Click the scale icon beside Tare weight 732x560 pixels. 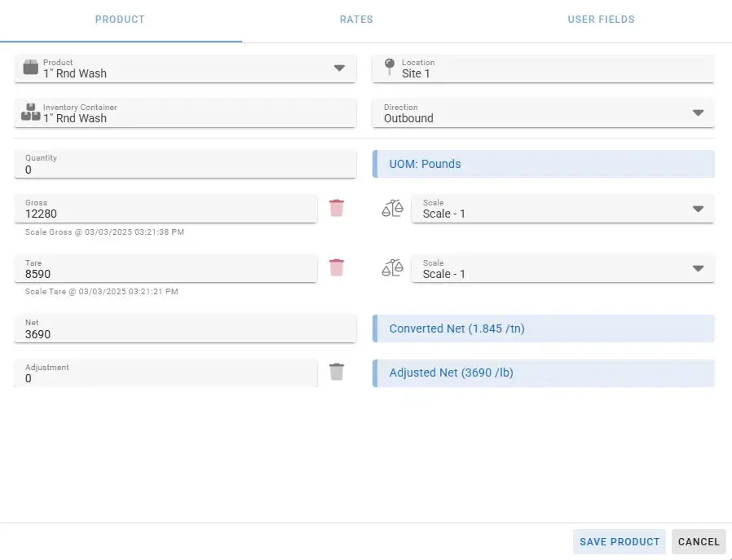coord(393,268)
